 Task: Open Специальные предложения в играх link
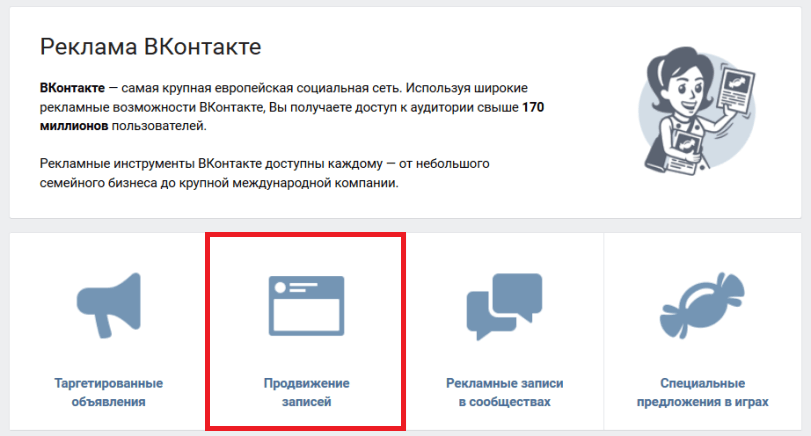pyautogui.click(x=702, y=393)
